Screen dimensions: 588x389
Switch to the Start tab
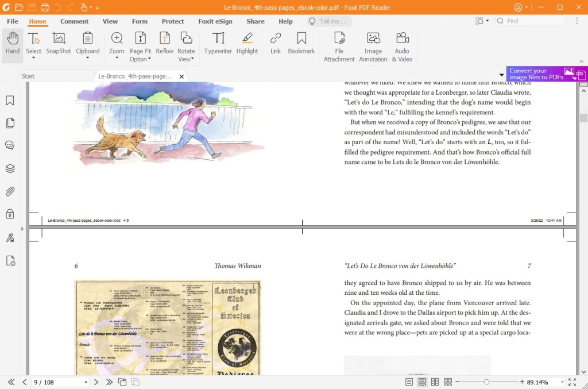coord(28,75)
